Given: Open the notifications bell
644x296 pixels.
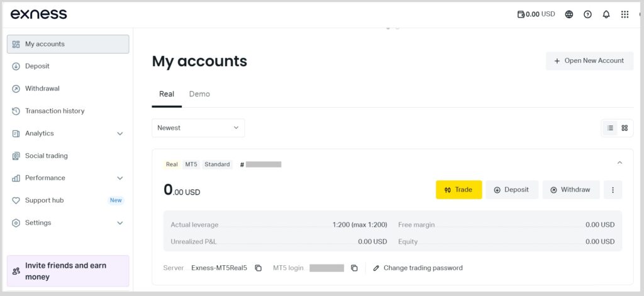Looking at the screenshot, I should 606,14.
